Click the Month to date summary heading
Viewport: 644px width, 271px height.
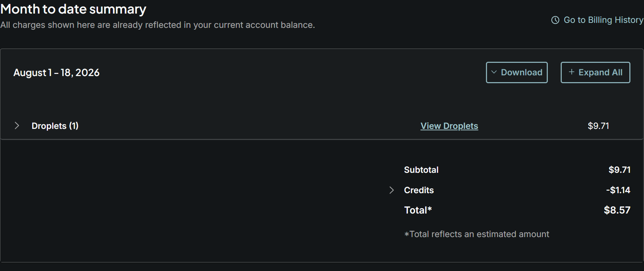tap(73, 9)
